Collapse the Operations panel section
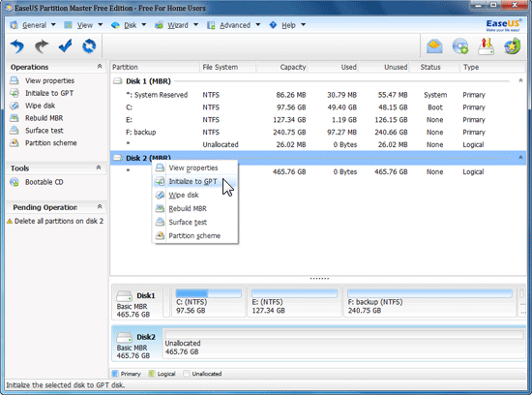Viewport: 532px width, 395px height. click(x=100, y=67)
